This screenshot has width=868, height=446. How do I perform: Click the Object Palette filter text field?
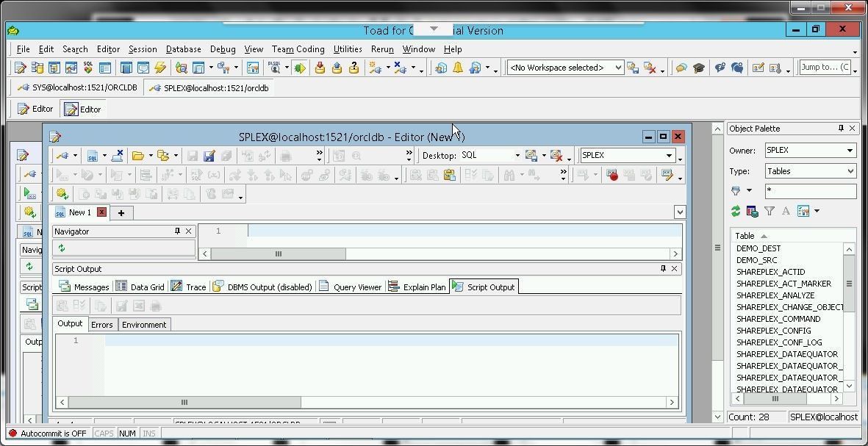(x=811, y=191)
